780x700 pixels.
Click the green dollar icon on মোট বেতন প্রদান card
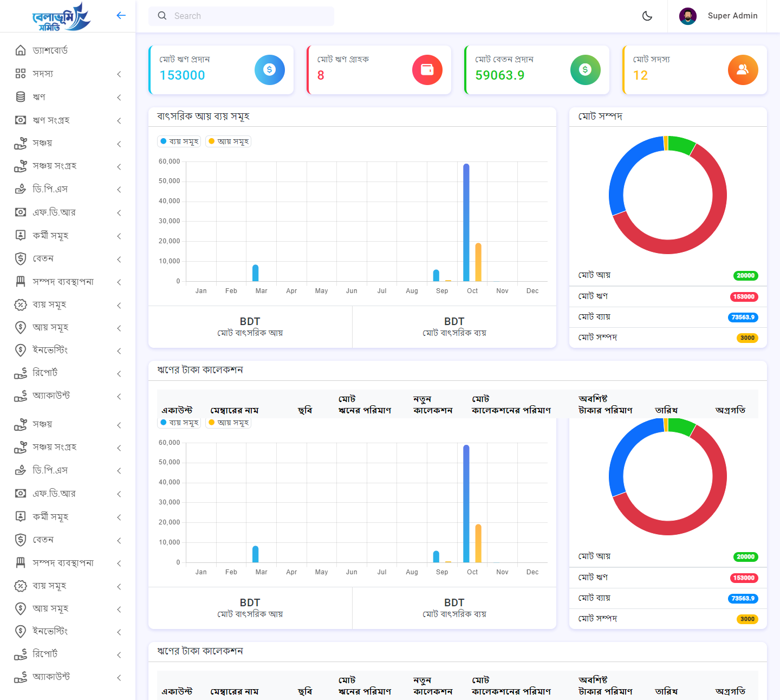coord(585,69)
